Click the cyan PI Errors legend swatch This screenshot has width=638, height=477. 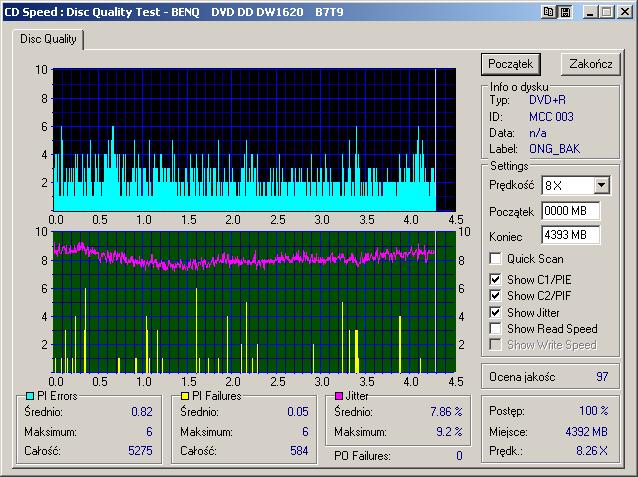pyautogui.click(x=30, y=396)
